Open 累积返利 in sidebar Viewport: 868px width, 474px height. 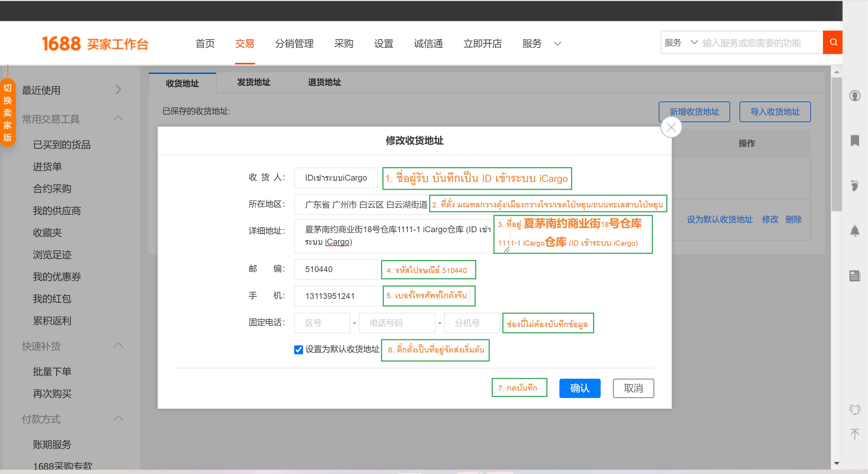pyautogui.click(x=52, y=321)
